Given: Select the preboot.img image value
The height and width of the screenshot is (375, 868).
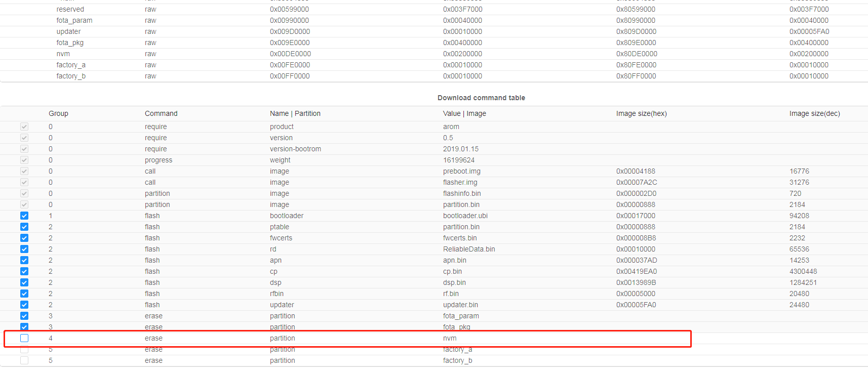Looking at the screenshot, I should tap(462, 171).
